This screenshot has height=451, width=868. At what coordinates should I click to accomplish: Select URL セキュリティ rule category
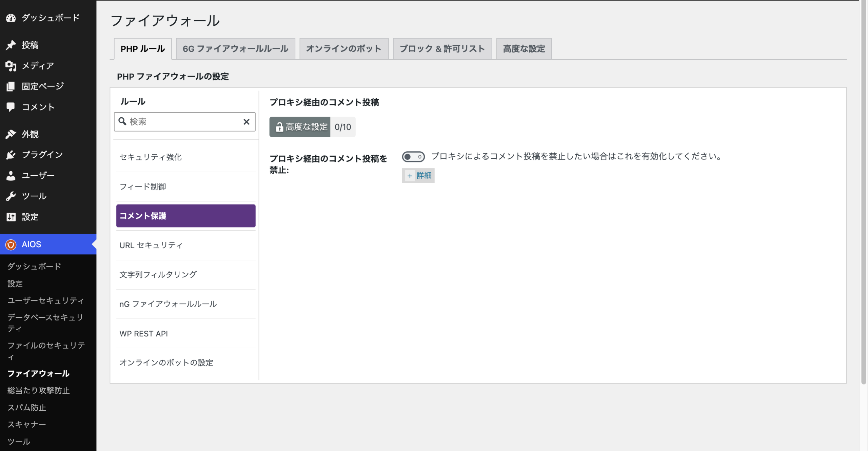[186, 245]
